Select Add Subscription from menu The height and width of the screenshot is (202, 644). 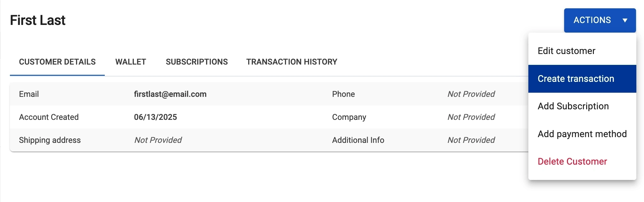coord(573,106)
